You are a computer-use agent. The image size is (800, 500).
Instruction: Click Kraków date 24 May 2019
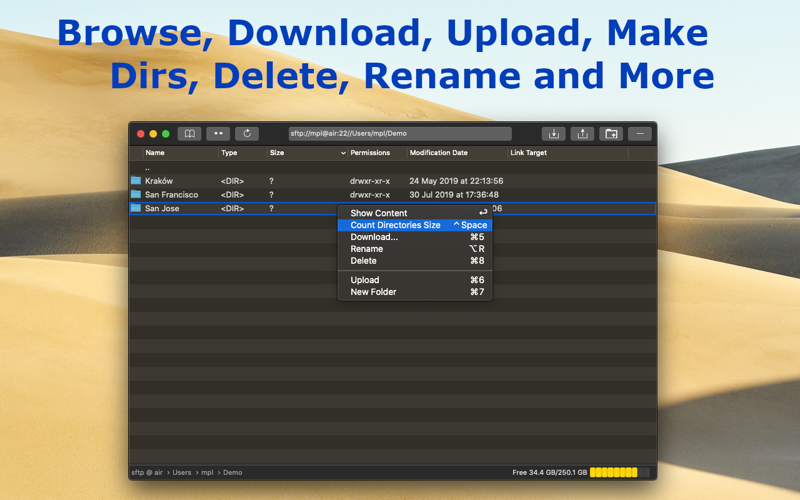(x=456, y=181)
